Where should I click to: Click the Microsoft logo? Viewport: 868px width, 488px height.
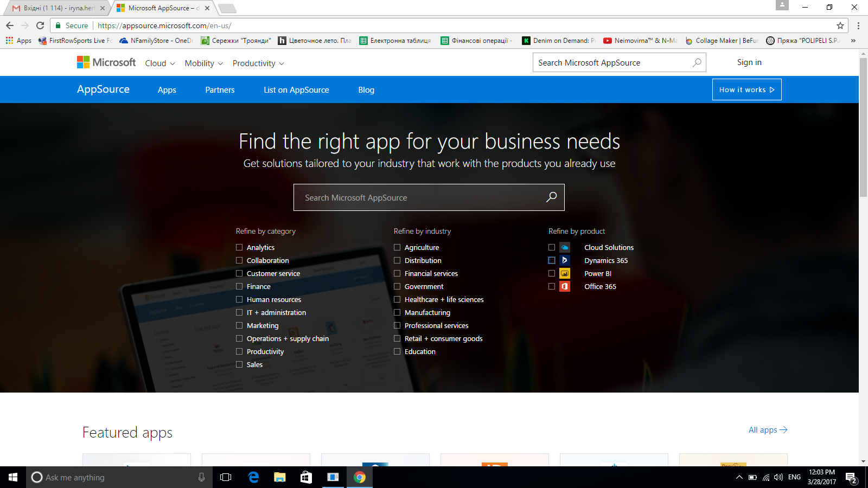pyautogui.click(x=106, y=62)
